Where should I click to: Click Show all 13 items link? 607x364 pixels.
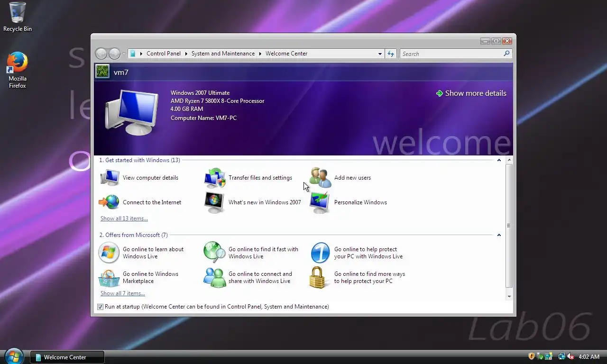[x=124, y=218]
